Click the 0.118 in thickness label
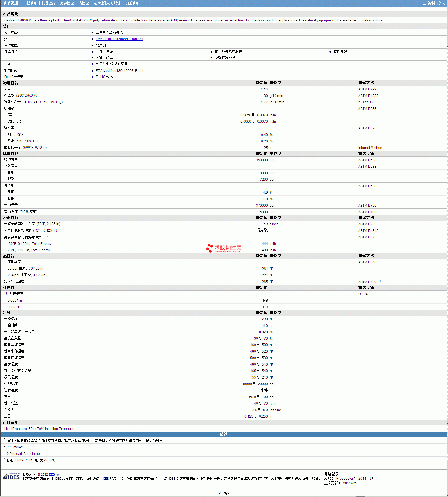Screen dimensions: 448x497 pyautogui.click(x=14, y=307)
